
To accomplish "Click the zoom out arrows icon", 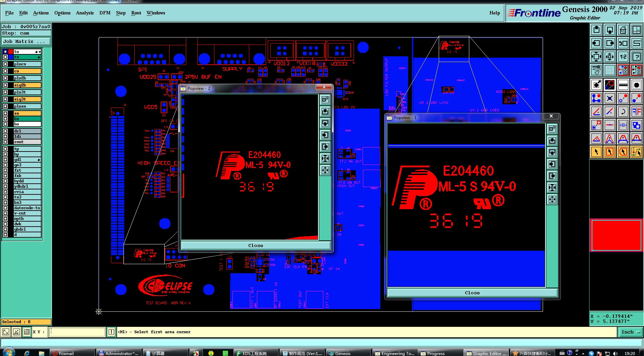I will click(610, 57).
